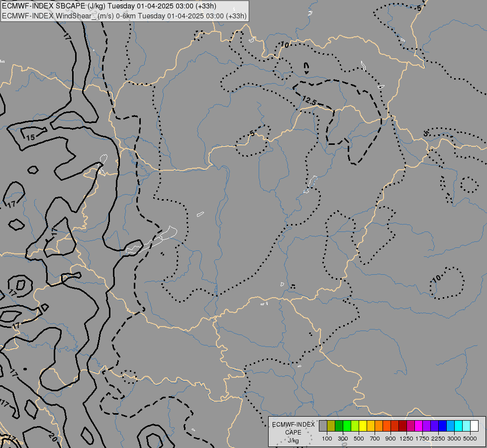The image size is (487, 448).
Task: Click the 900 legend tick label
Action: [x=390, y=439]
